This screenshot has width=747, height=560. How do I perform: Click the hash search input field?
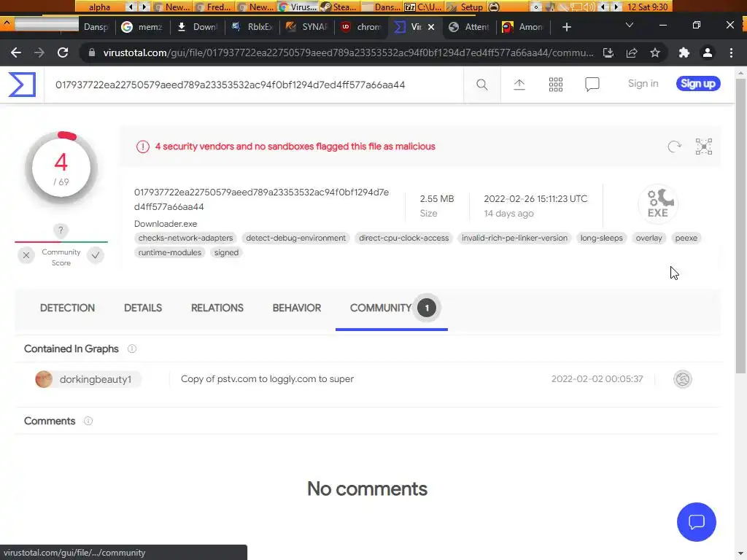(x=253, y=85)
